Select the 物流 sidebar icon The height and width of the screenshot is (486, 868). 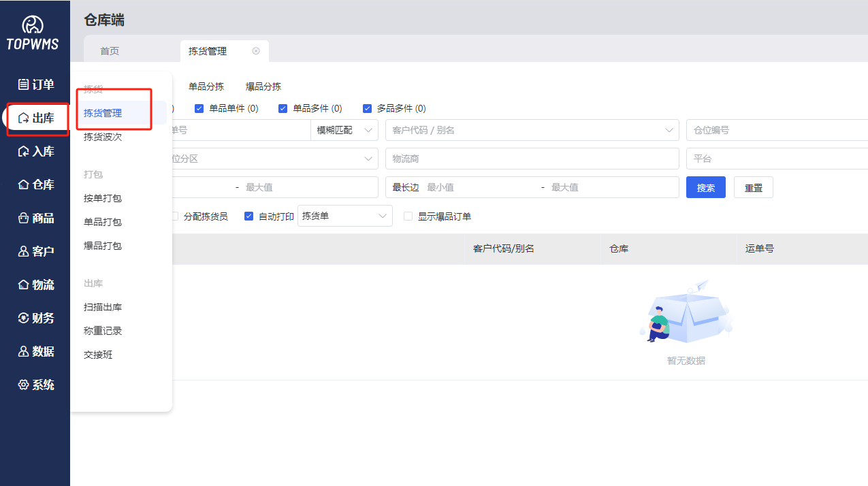[24, 285]
